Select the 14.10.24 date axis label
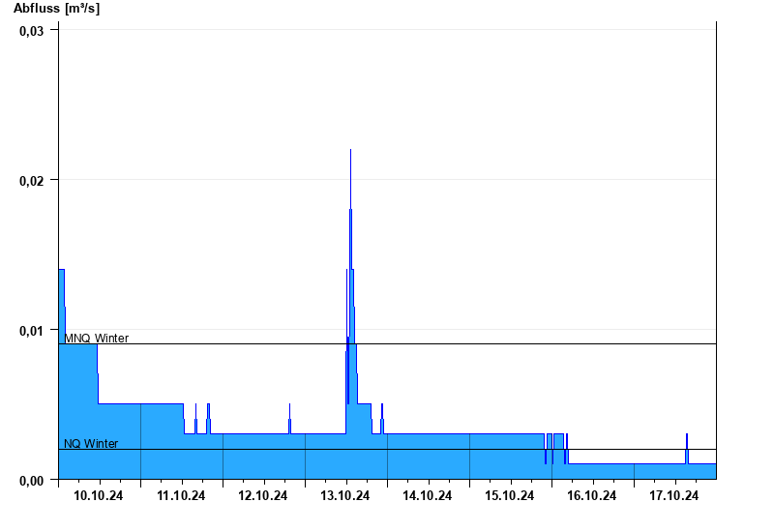The height and width of the screenshot is (532, 774). click(427, 495)
